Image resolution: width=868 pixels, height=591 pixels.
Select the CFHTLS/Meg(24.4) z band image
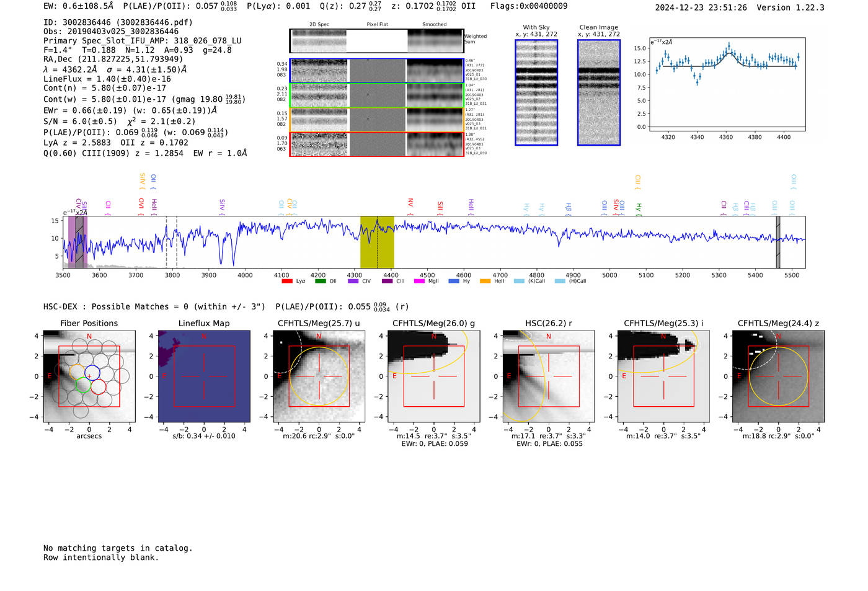[x=778, y=376]
